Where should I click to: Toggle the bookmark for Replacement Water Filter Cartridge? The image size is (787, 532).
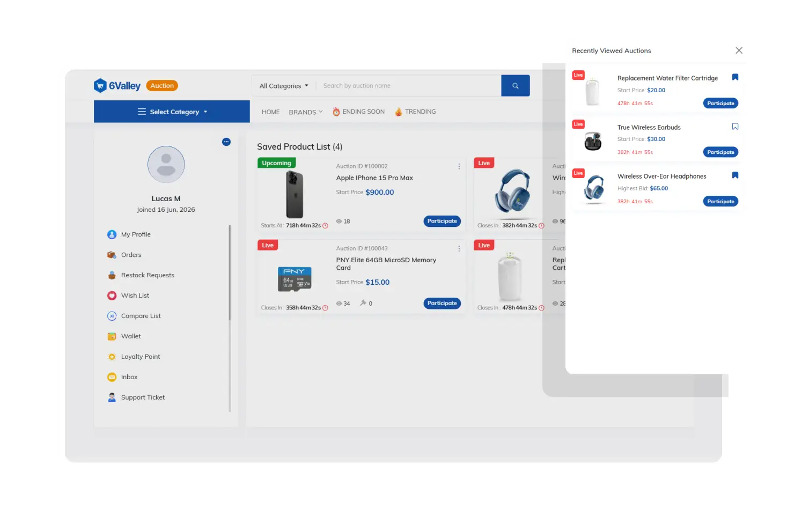point(735,77)
